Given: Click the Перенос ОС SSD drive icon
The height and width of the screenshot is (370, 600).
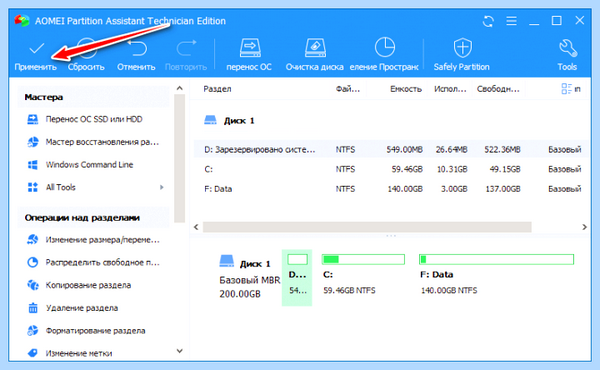Looking at the screenshot, I should (x=33, y=119).
